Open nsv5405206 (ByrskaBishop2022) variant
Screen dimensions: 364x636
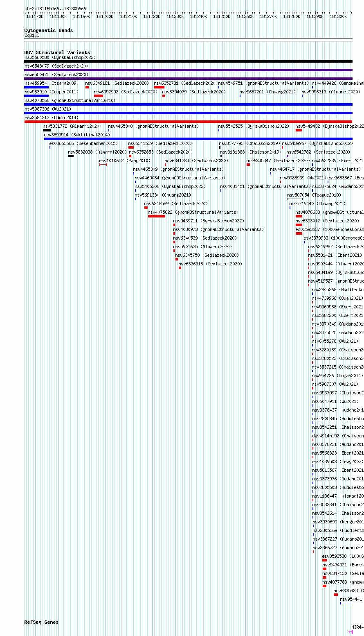click(x=171, y=187)
